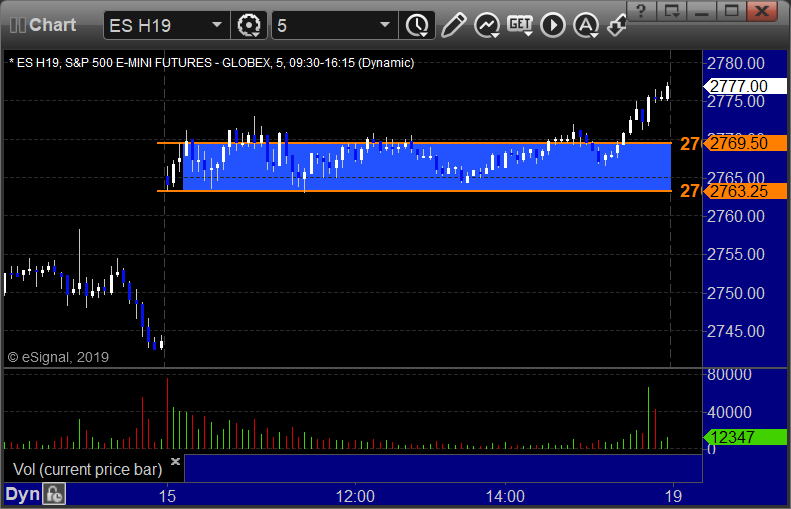Toggle the Dyn time lock icon
This screenshot has width=791, height=509.
pos(54,494)
